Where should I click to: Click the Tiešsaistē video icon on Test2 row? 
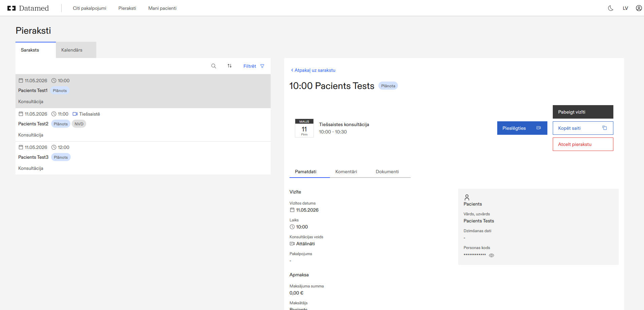pyautogui.click(x=75, y=114)
